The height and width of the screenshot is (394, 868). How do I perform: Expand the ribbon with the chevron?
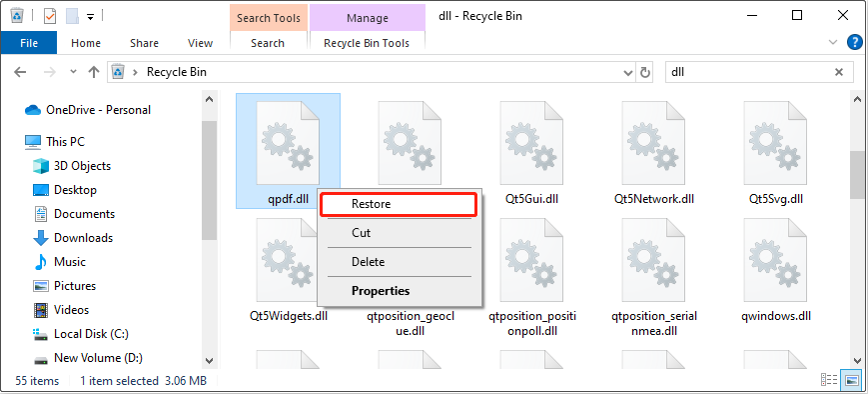(x=833, y=42)
